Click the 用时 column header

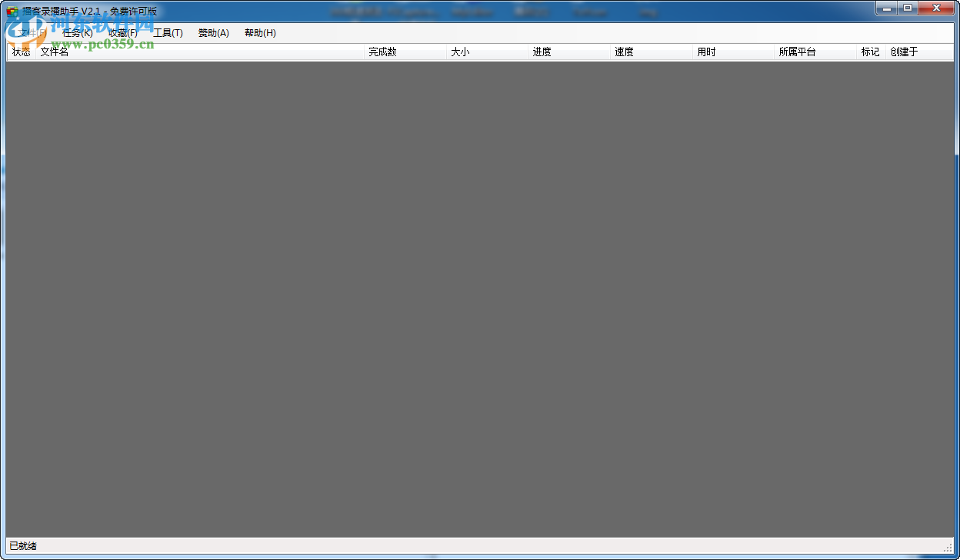[x=706, y=52]
